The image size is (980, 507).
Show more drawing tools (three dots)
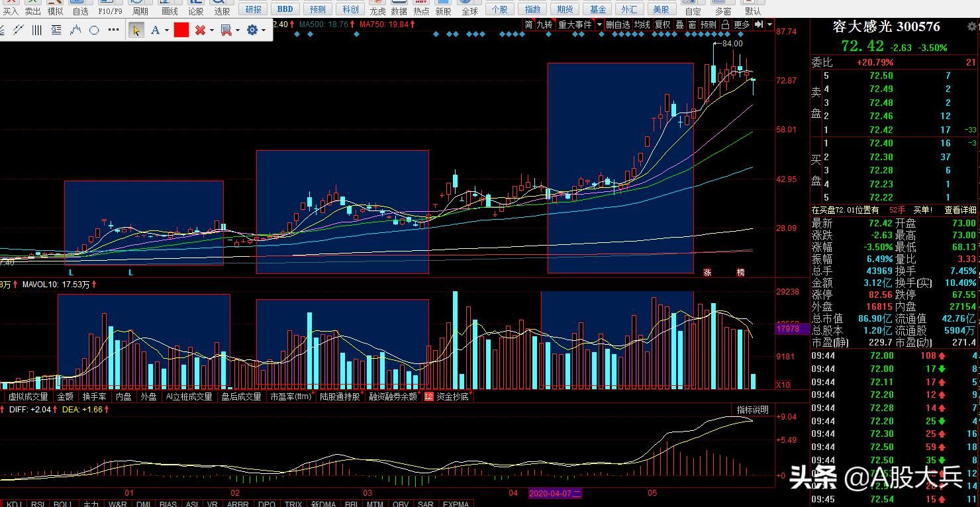113,30
